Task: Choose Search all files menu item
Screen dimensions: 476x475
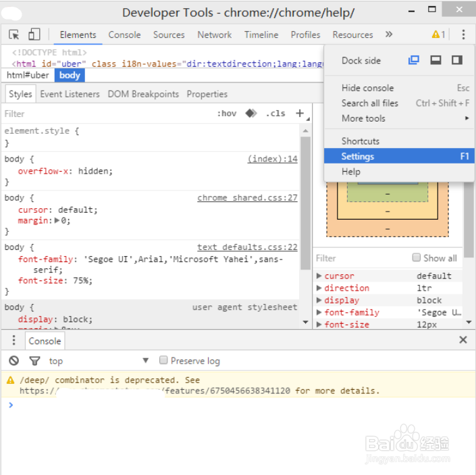Action: 399,103
